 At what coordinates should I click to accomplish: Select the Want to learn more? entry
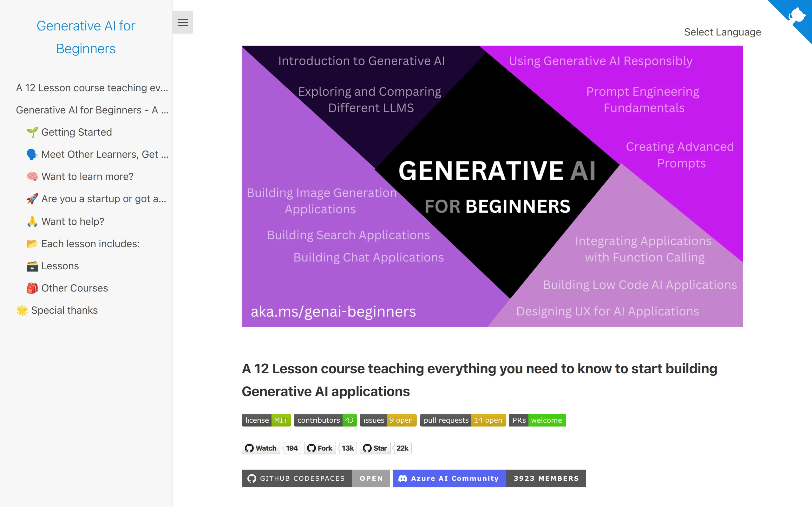87,176
